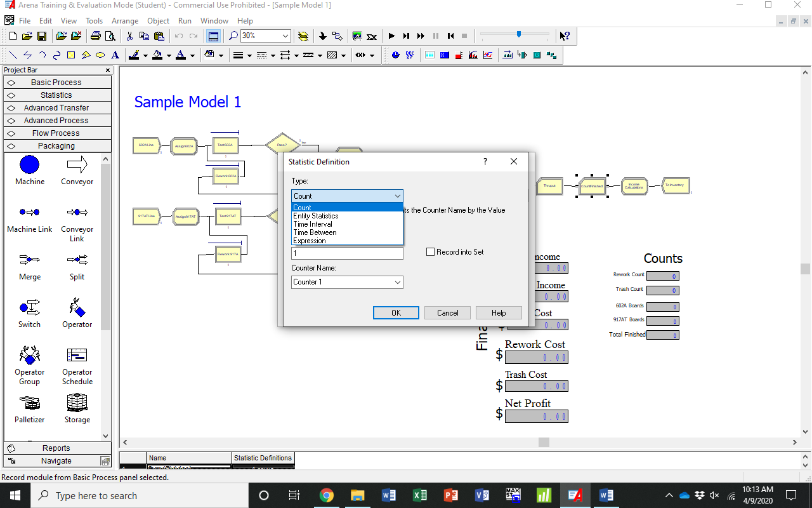Open the fill color dropdown arrow

169,55
